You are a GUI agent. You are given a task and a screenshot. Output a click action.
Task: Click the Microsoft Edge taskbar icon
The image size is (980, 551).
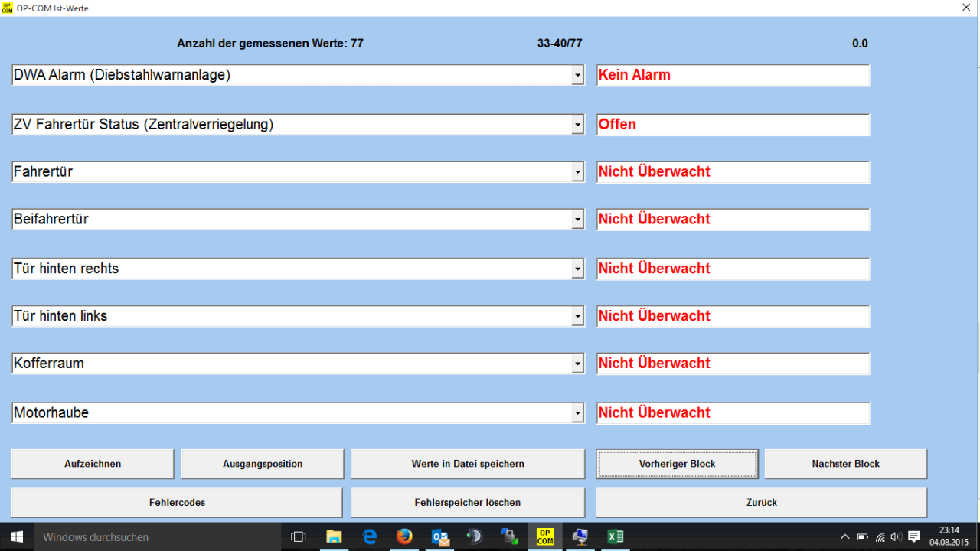click(x=370, y=536)
